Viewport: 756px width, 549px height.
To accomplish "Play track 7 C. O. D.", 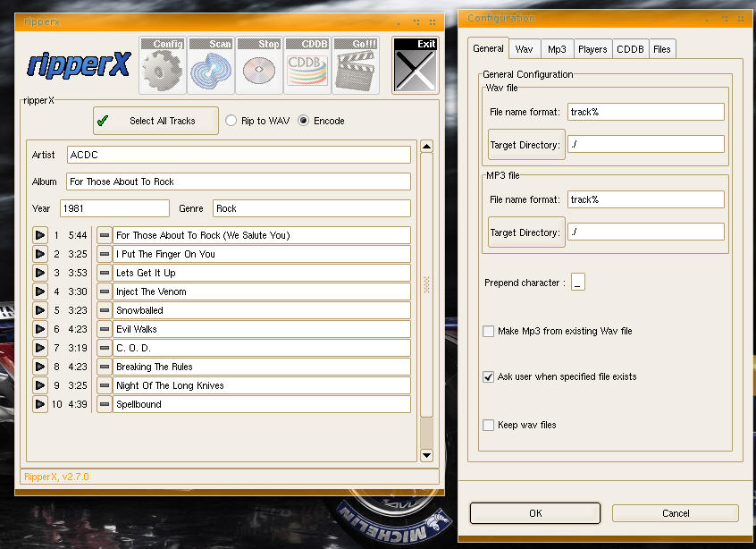I will tap(40, 349).
